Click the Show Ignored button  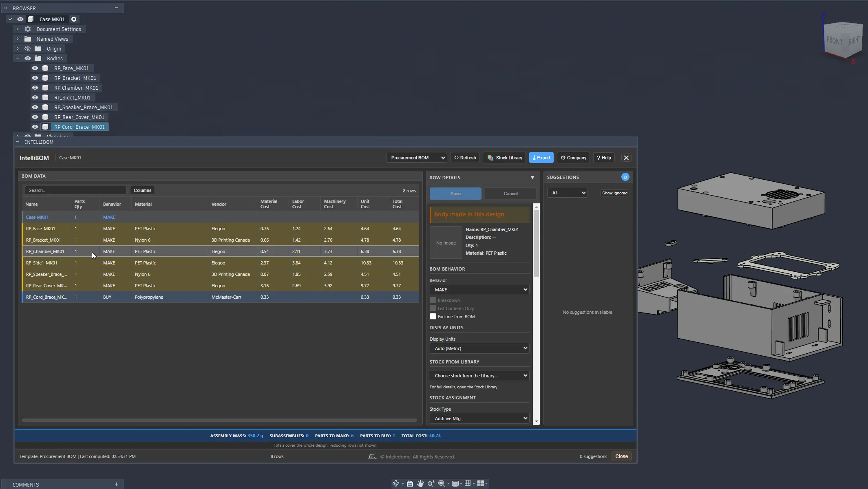pyautogui.click(x=614, y=193)
